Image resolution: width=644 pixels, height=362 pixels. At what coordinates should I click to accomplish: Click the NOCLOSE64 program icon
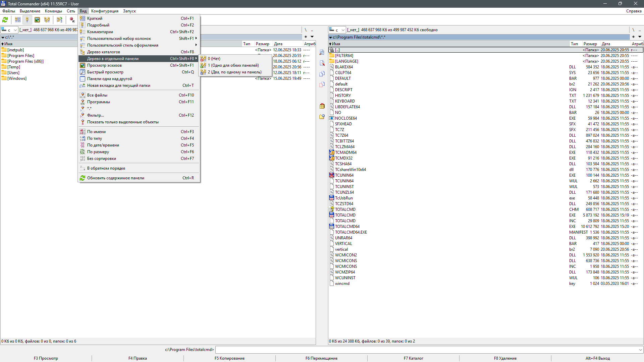tap(332, 118)
